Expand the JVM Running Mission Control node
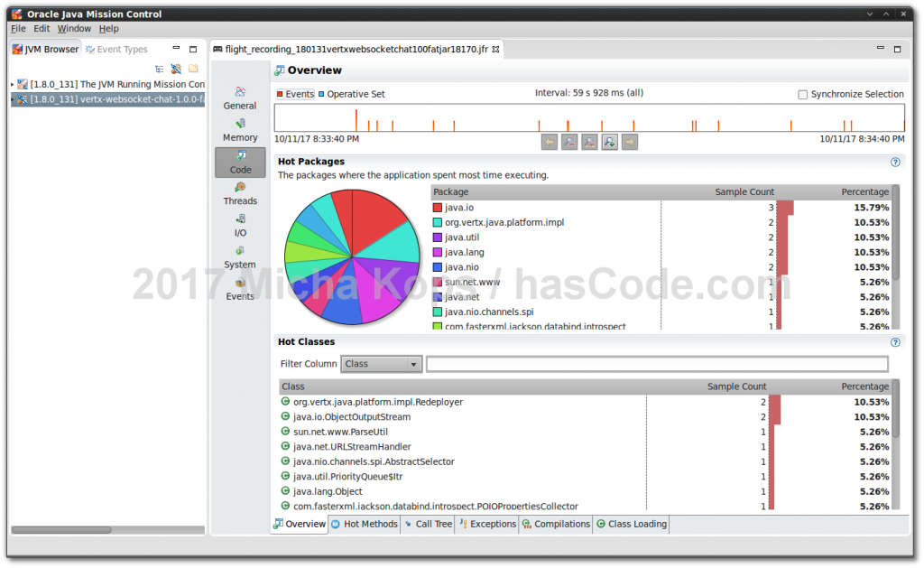Viewport: 924px width, 568px height. [13, 84]
